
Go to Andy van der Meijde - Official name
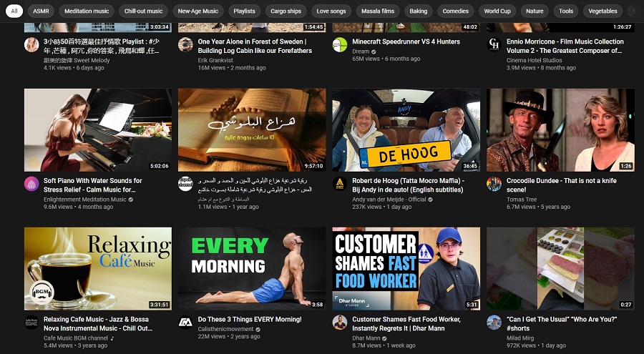[389, 200]
